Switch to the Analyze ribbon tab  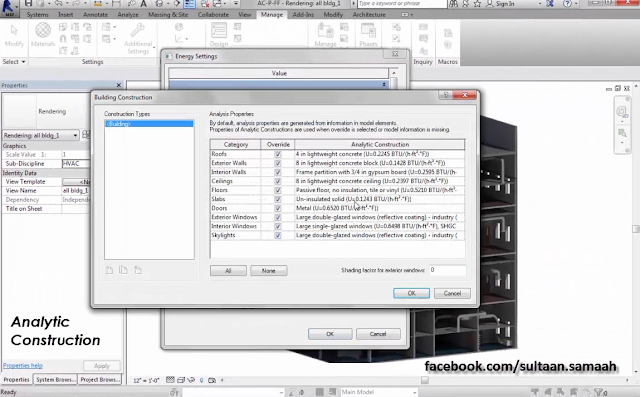click(x=128, y=15)
